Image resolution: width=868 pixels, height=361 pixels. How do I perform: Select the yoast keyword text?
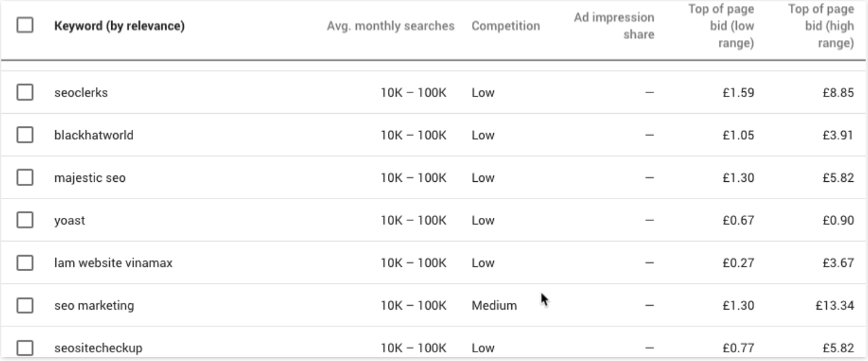tap(69, 220)
